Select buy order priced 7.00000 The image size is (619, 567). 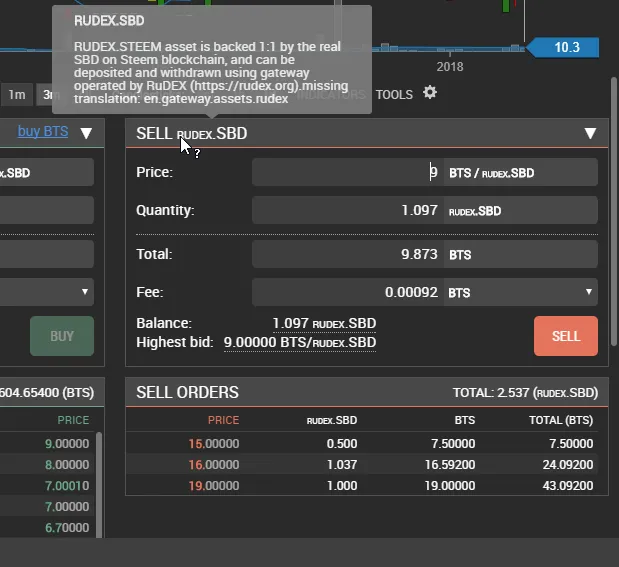[67, 506]
